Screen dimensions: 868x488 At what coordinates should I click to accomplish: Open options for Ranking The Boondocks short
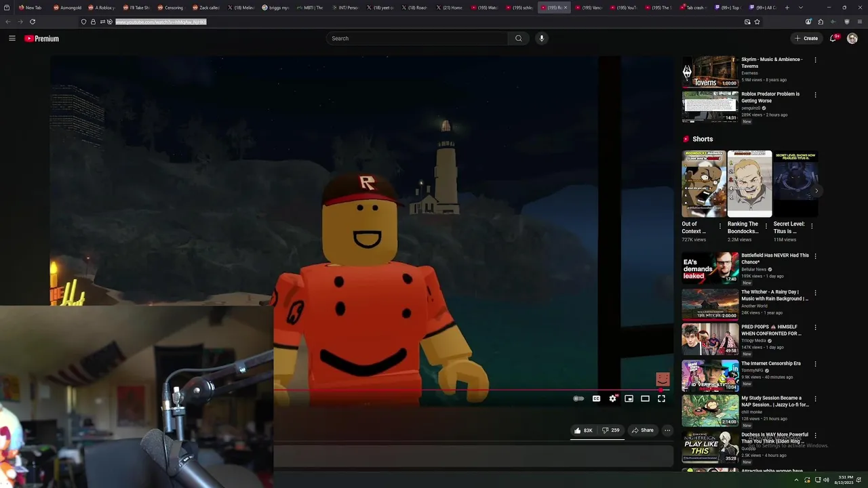pyautogui.click(x=766, y=226)
